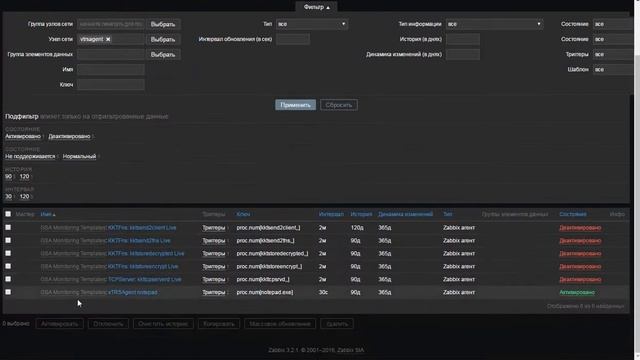Reset the filter with Сбросить
This screenshot has height=360, width=640.
[339, 105]
